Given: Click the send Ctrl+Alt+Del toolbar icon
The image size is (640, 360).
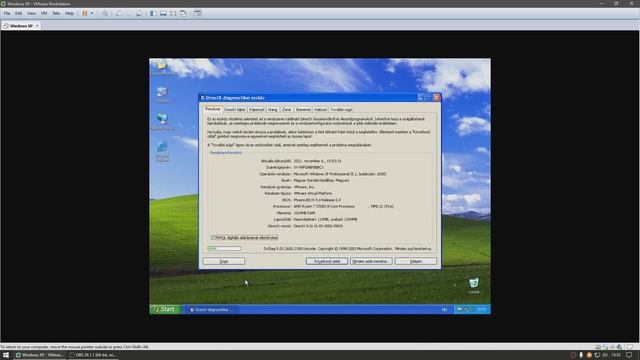Looking at the screenshot, I should pos(105,13).
